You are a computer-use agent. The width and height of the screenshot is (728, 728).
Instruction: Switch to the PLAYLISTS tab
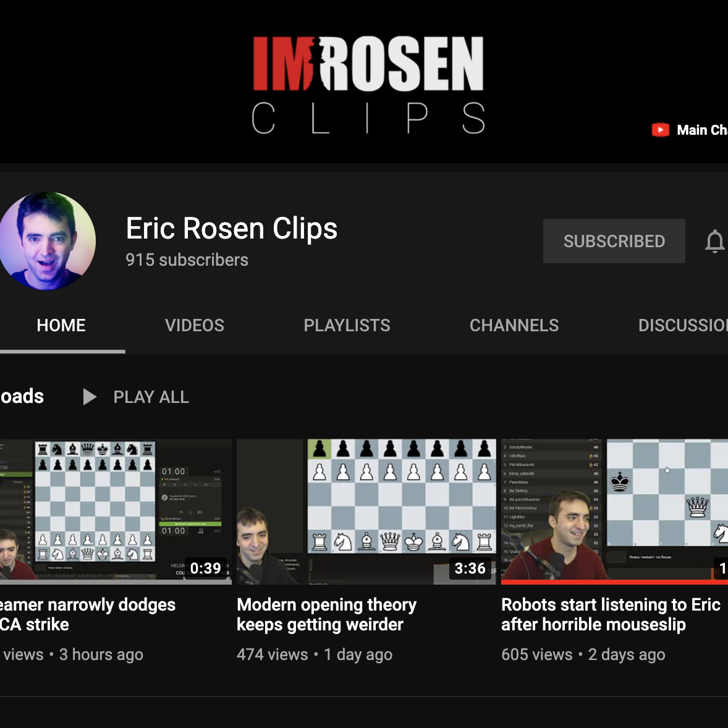click(347, 326)
